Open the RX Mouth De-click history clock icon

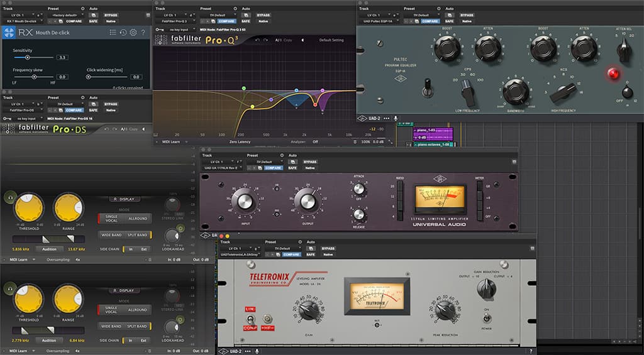coord(123,33)
